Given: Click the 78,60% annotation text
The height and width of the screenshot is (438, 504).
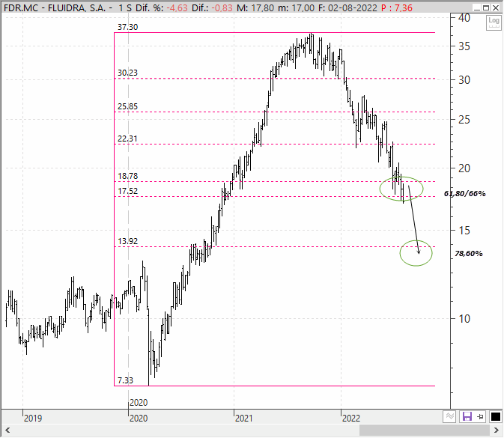Looking at the screenshot, I should pyautogui.click(x=469, y=254).
